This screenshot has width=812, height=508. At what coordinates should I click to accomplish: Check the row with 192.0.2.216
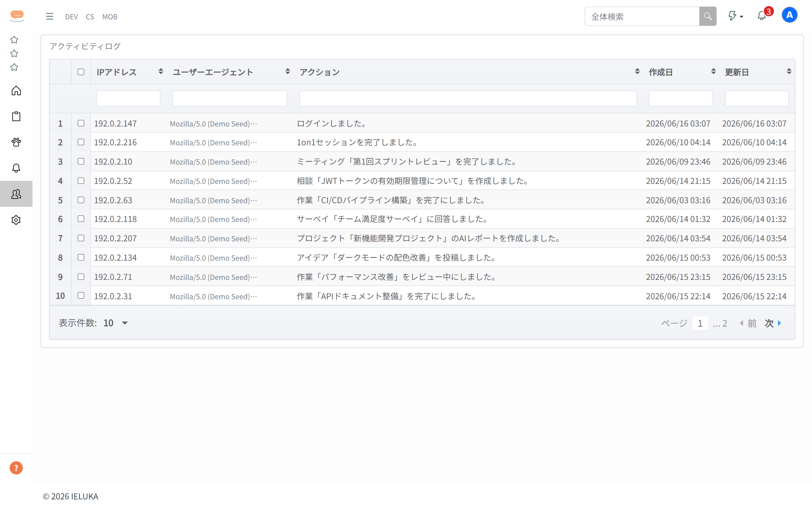click(81, 142)
